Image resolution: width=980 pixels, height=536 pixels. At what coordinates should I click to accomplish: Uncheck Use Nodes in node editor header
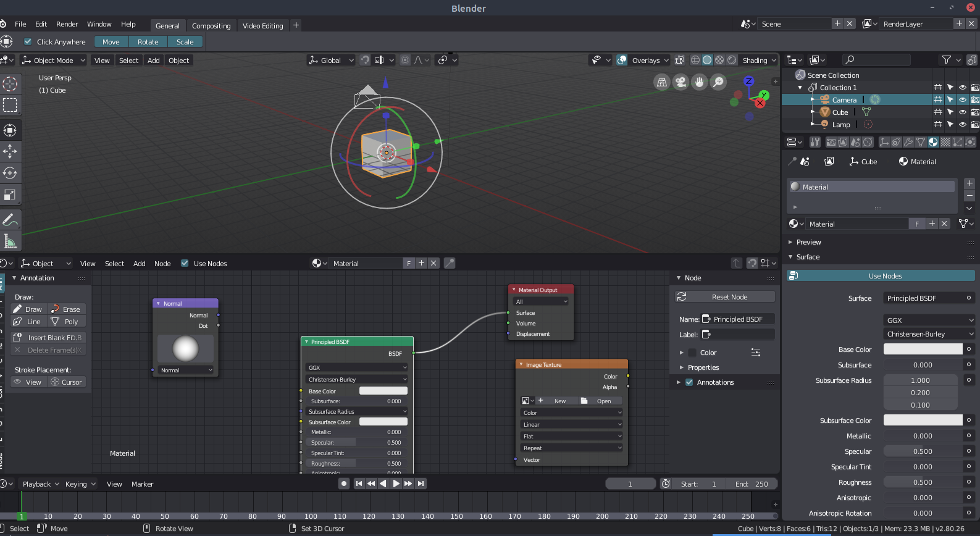185,263
